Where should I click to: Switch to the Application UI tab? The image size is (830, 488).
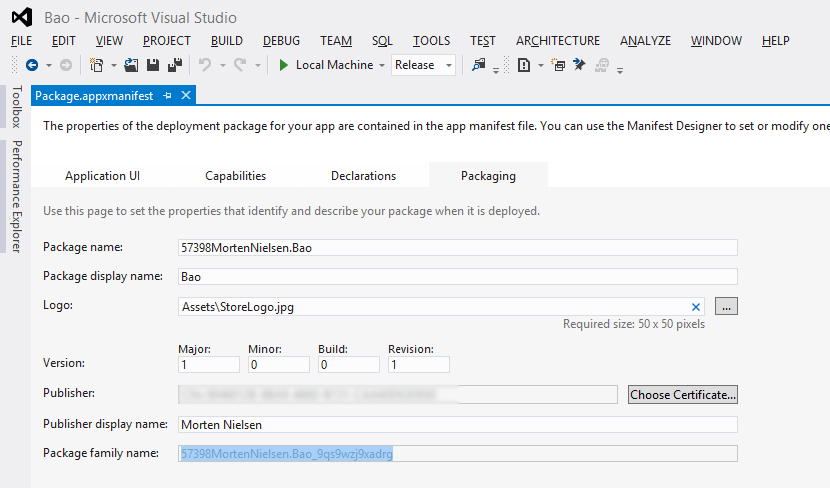102,176
